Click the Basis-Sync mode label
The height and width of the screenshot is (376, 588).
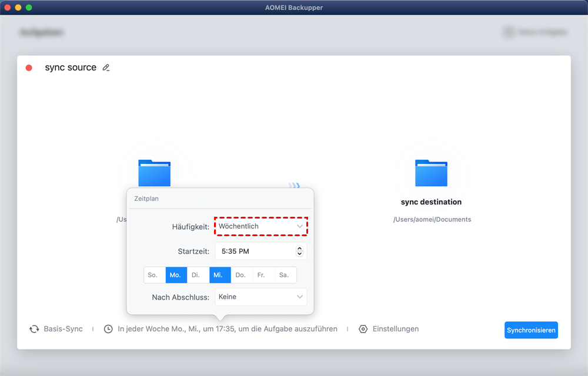coord(64,329)
